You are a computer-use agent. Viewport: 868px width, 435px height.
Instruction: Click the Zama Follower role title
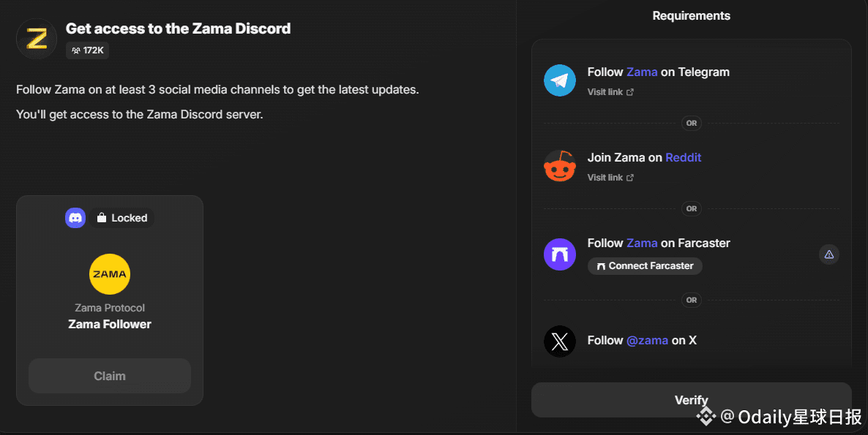(110, 324)
